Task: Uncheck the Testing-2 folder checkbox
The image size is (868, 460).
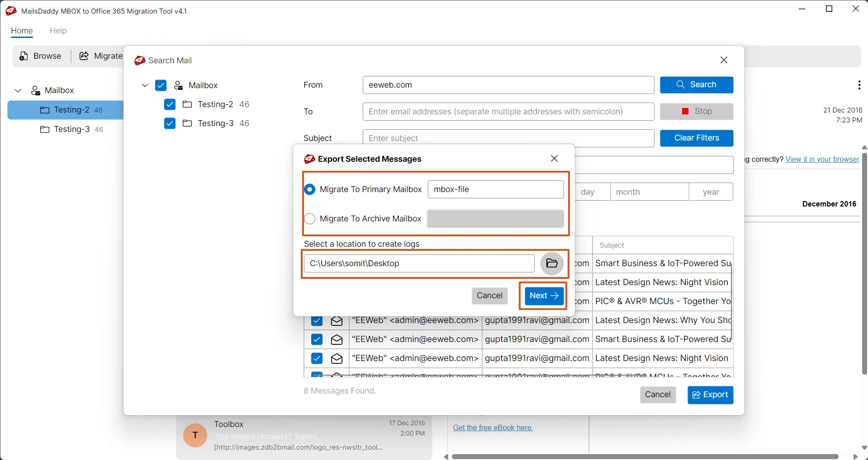Action: pyautogui.click(x=169, y=104)
